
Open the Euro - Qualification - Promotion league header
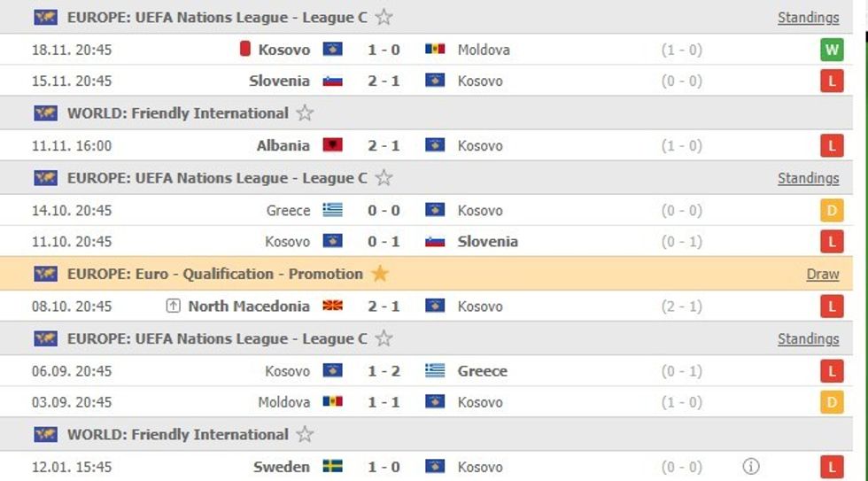(x=214, y=274)
